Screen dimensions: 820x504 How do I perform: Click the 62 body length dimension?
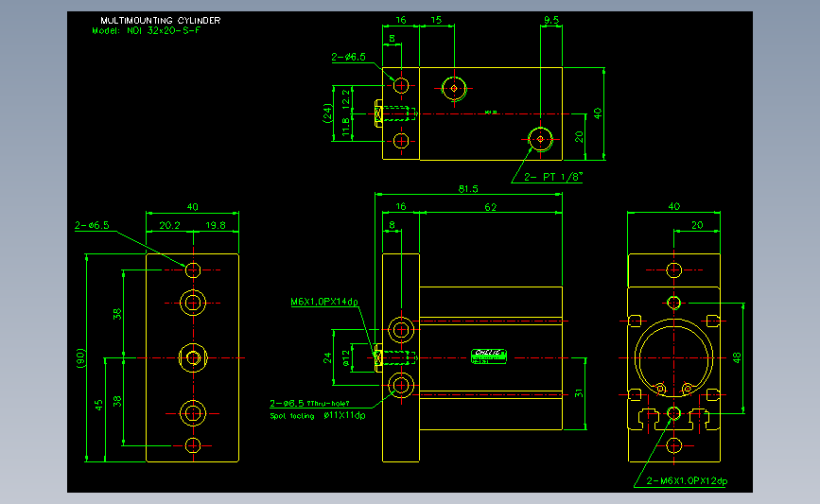click(x=490, y=207)
